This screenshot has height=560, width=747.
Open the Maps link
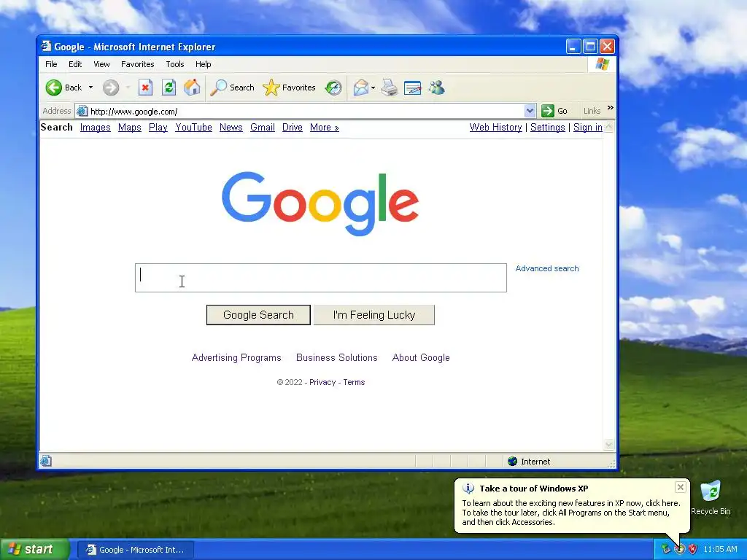tap(130, 128)
